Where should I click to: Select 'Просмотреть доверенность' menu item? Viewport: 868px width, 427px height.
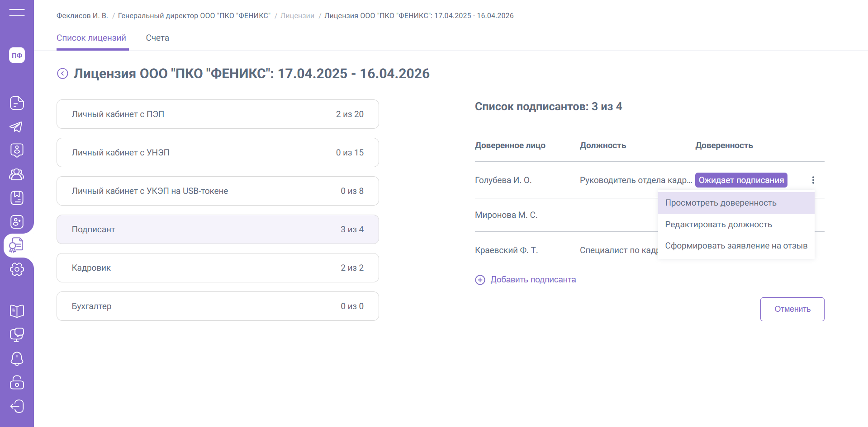721,203
